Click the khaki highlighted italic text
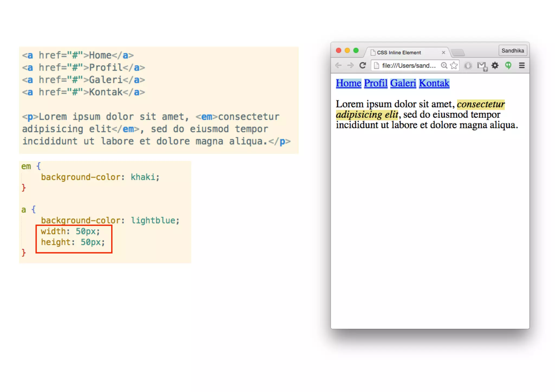 (480, 104)
